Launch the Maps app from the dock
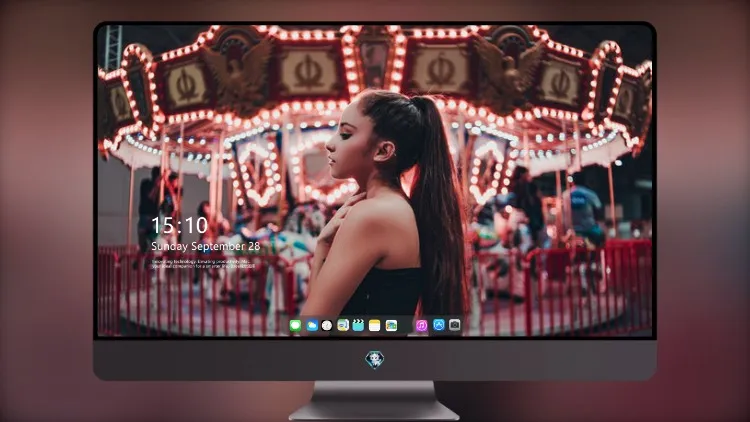Image resolution: width=750 pixels, height=422 pixels. [x=343, y=325]
